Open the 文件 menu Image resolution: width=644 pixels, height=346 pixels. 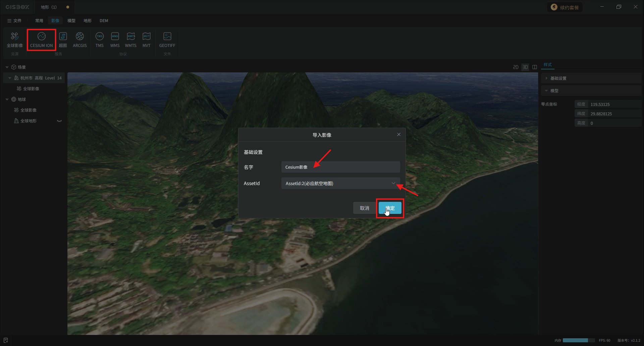coord(14,21)
